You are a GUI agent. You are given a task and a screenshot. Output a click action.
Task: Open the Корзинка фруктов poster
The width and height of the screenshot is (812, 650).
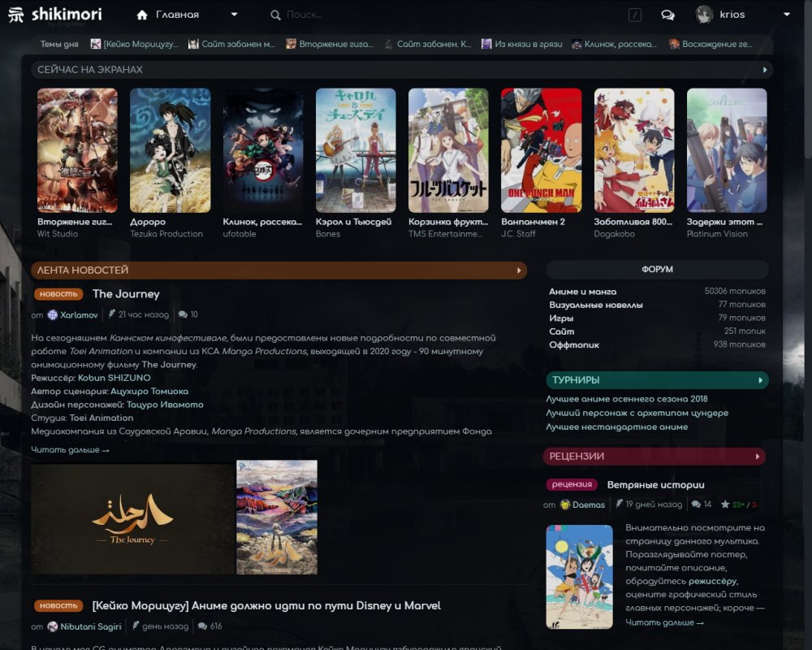point(448,150)
